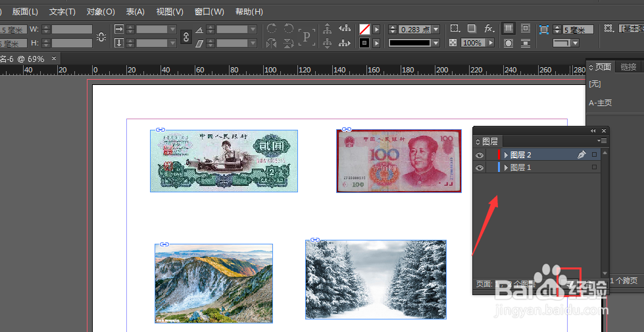Click the 5 毫米 corner size field
The image size is (644, 332).
pyautogui.click(x=578, y=30)
